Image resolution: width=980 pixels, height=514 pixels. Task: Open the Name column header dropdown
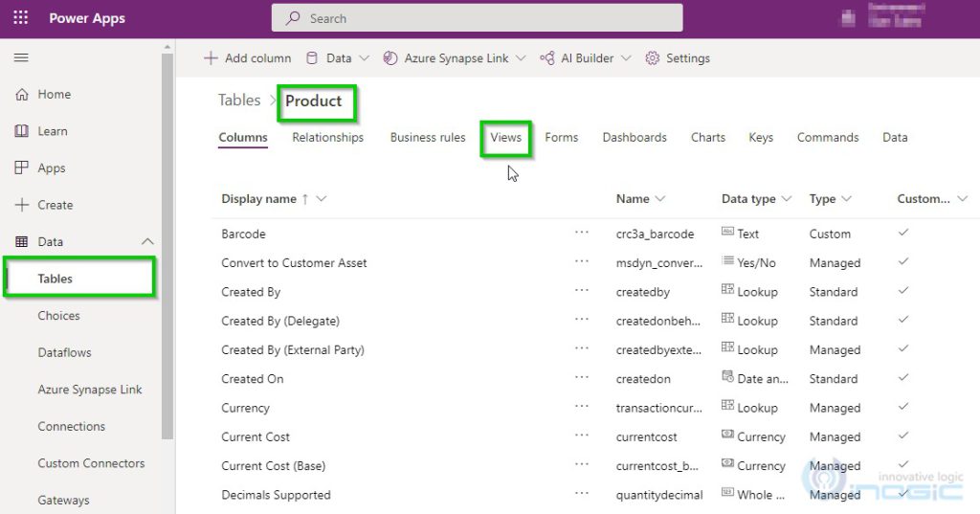coord(659,199)
